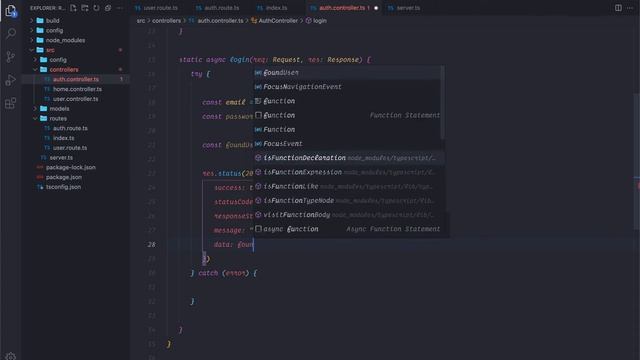
Task: Click the suggestion list scrollbar
Action: pyautogui.click(x=442, y=103)
